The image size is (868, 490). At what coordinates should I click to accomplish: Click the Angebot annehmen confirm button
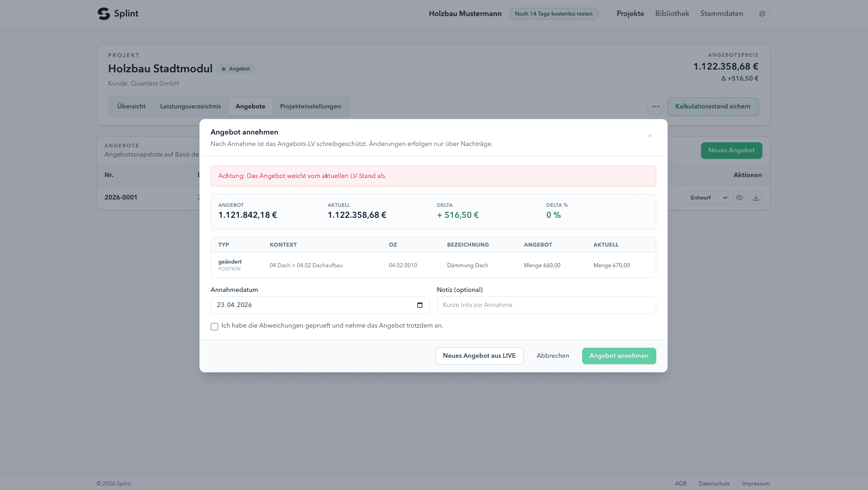(619, 356)
